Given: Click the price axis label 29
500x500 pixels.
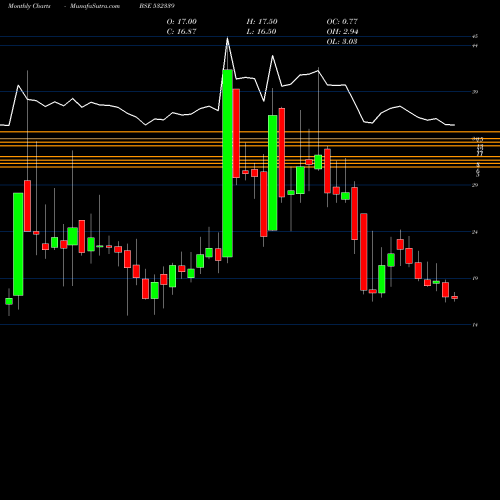Looking at the screenshot, I should tap(475, 185).
